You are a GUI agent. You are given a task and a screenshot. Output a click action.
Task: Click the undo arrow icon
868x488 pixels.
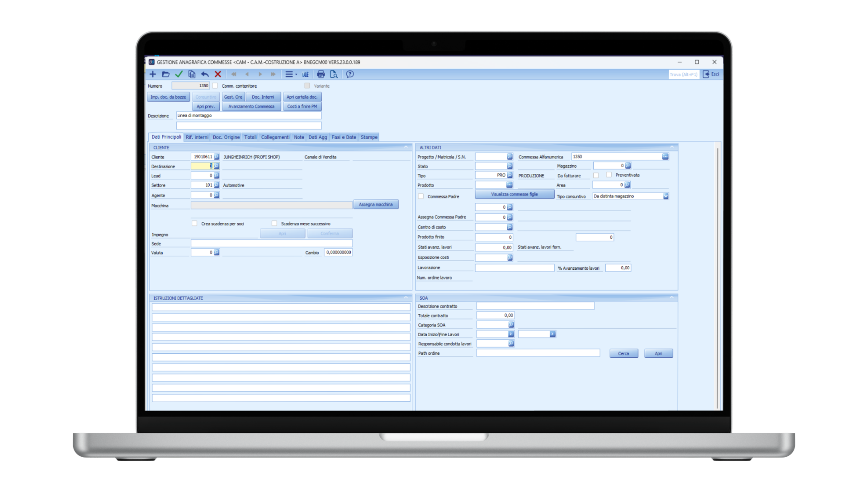(x=205, y=74)
